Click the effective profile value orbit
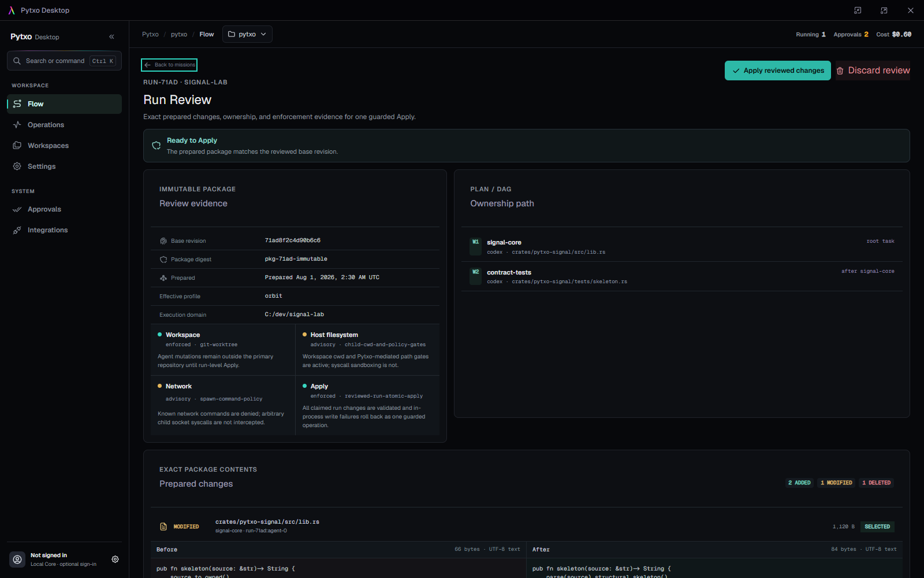Viewport: 924px width, 578px height. coord(274,296)
